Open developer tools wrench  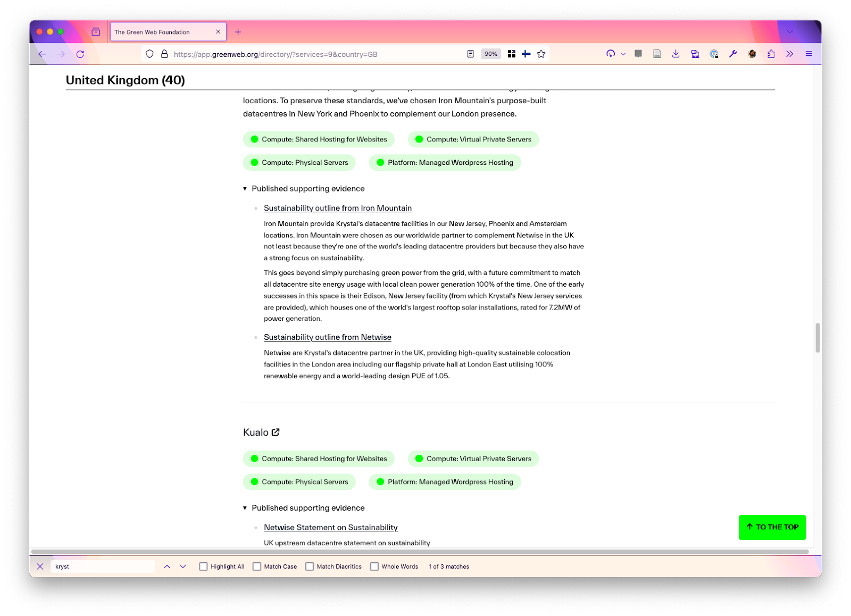733,54
